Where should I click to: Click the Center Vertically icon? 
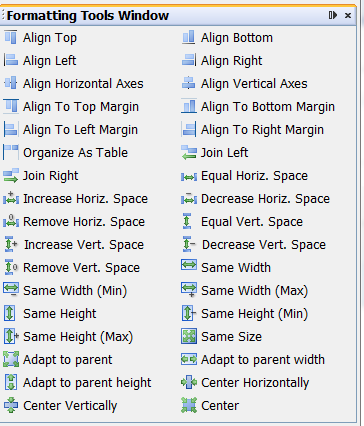11,405
